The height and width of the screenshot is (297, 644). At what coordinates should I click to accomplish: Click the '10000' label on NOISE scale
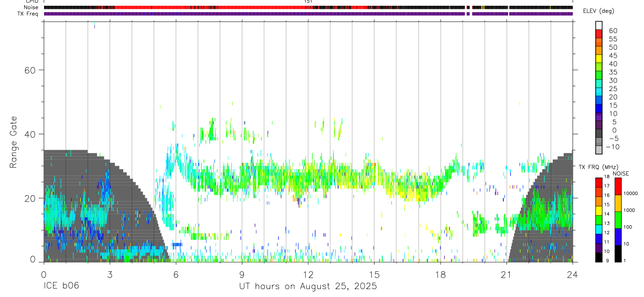(x=630, y=194)
